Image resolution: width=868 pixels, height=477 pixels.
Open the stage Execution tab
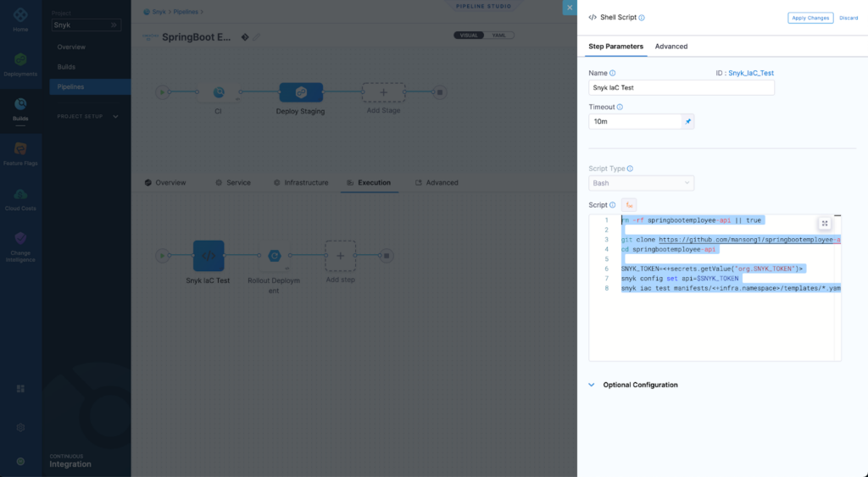tap(369, 183)
